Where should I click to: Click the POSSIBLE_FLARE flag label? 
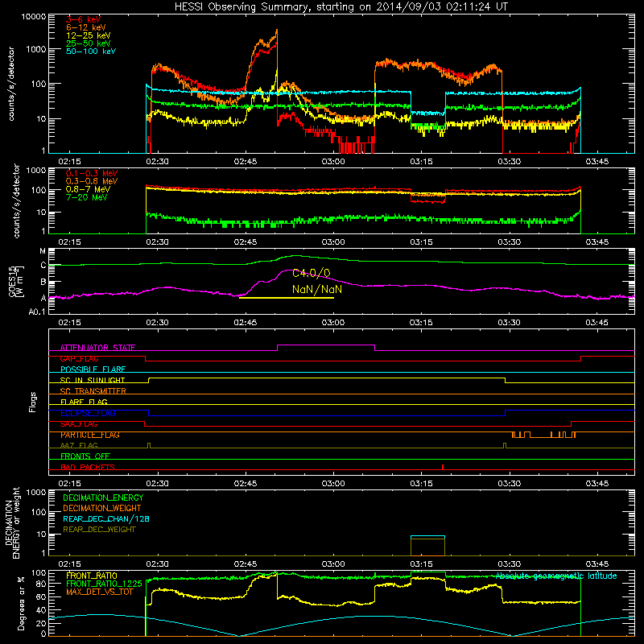pyautogui.click(x=93, y=369)
